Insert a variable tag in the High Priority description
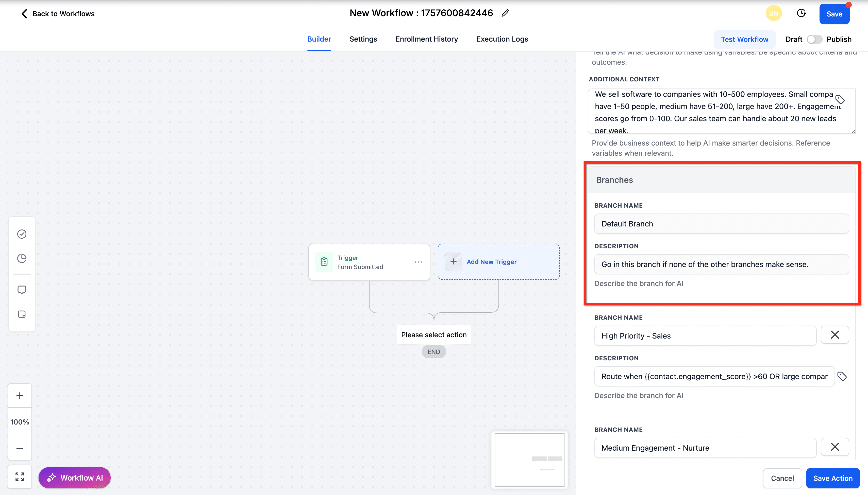The height and width of the screenshot is (495, 868). tap(842, 376)
